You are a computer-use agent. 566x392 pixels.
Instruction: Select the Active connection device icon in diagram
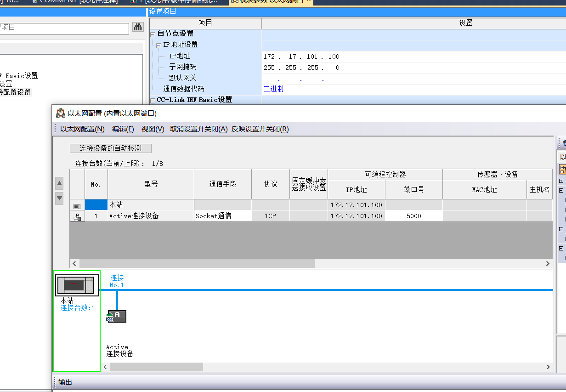tap(117, 316)
